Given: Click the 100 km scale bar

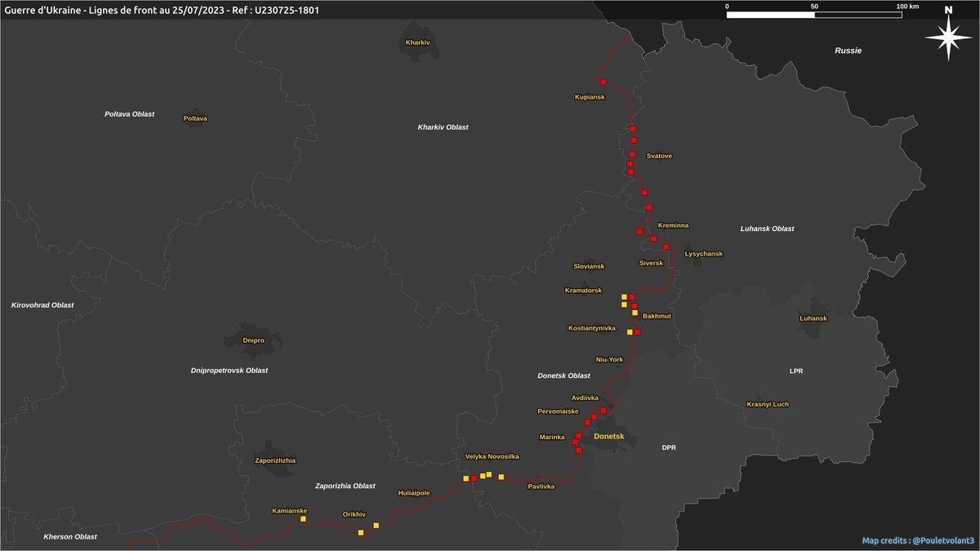Looking at the screenshot, I should click(814, 14).
